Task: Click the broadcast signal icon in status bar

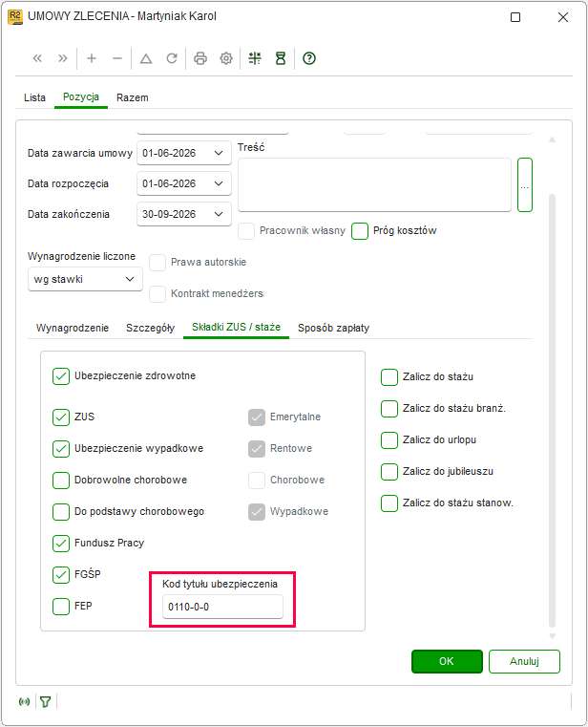Action: pos(24,702)
